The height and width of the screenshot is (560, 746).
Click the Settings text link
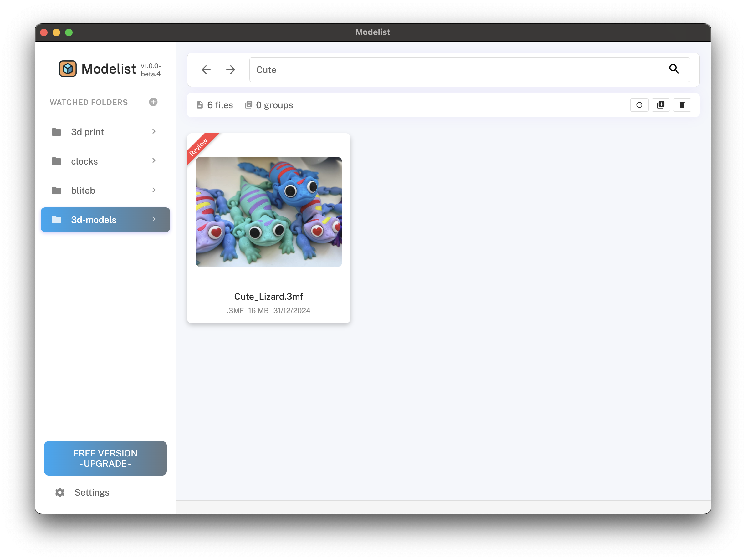point(92,492)
